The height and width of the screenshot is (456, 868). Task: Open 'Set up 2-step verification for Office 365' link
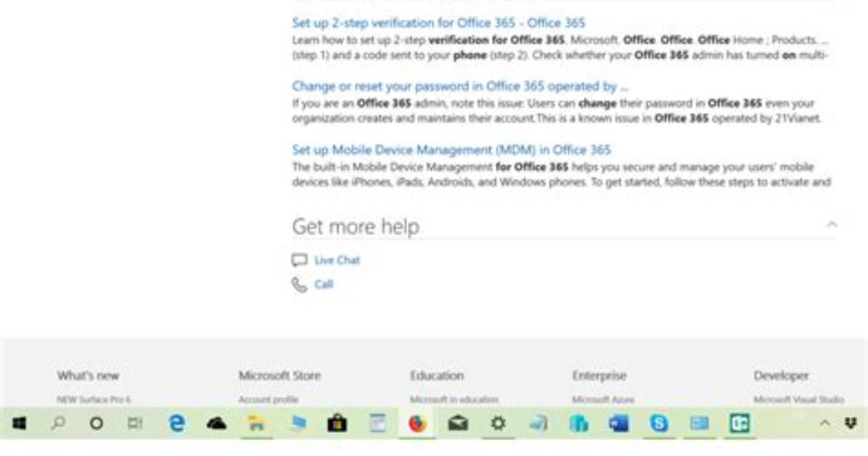438,23
